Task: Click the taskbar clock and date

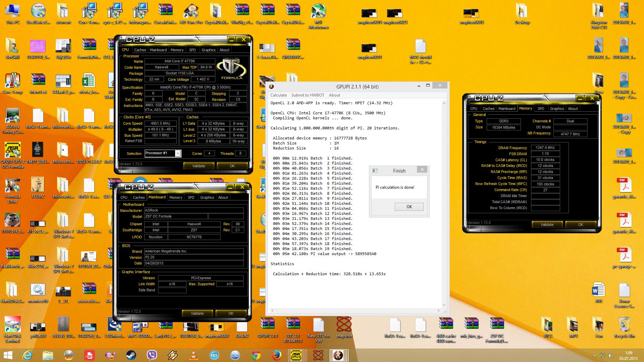Action: pos(629,355)
